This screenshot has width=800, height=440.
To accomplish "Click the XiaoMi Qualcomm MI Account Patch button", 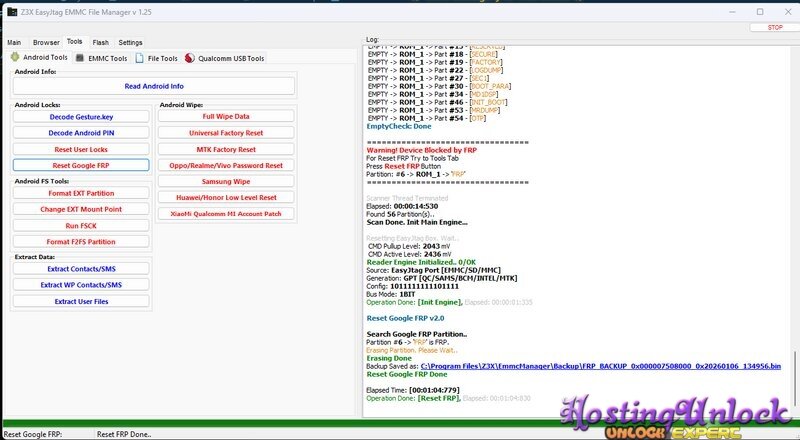I will tap(226, 214).
